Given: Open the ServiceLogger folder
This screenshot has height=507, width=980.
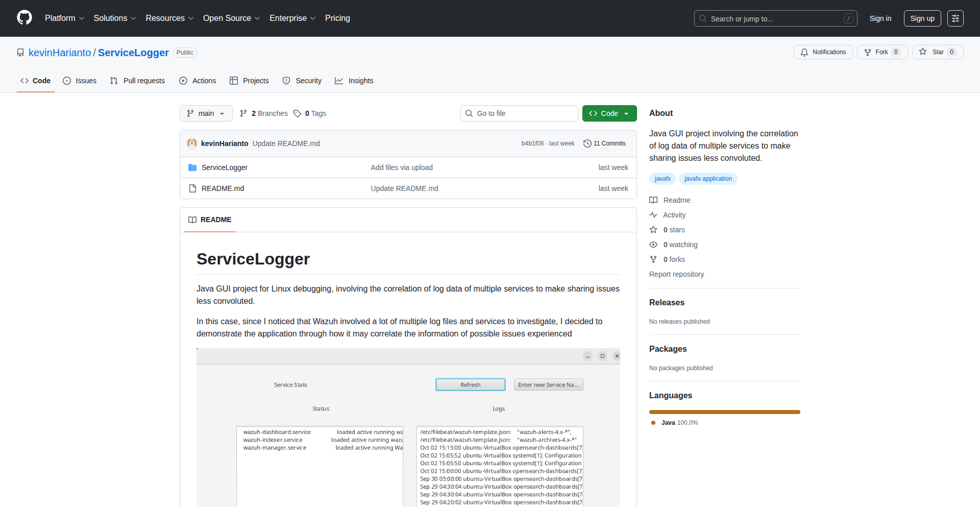Looking at the screenshot, I should point(225,167).
